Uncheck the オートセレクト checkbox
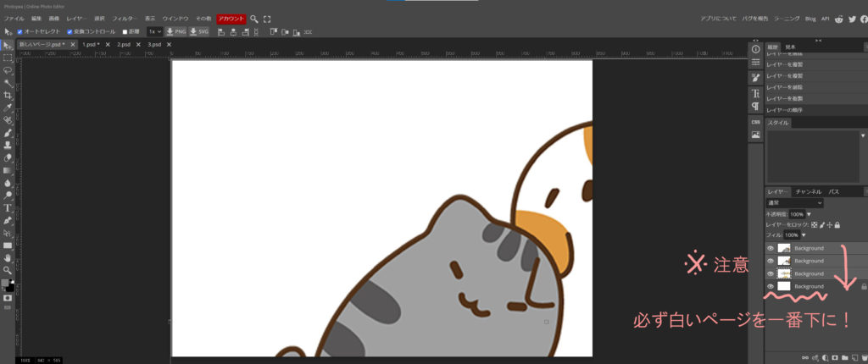 (19, 31)
